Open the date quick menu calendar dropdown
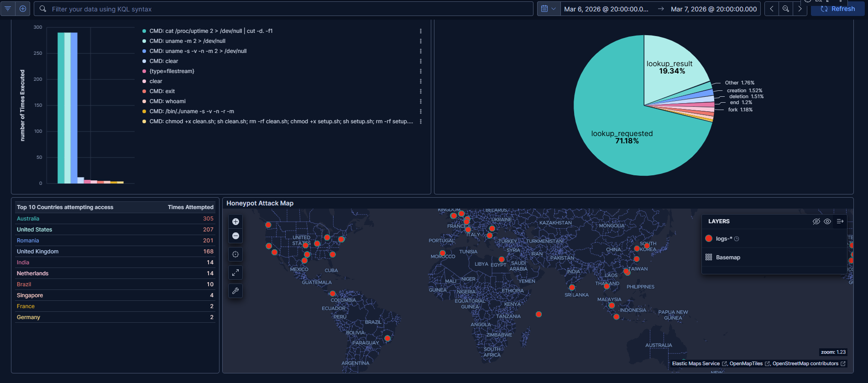This screenshot has width=868, height=383. [x=549, y=9]
